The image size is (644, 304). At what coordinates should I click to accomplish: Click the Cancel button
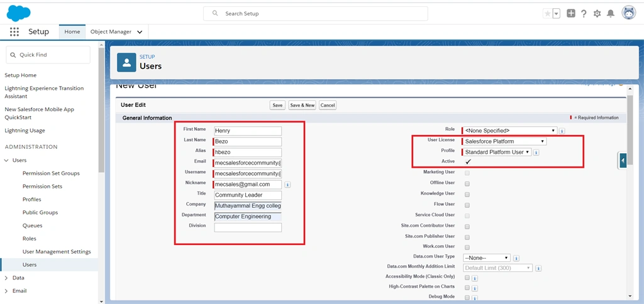click(x=327, y=106)
